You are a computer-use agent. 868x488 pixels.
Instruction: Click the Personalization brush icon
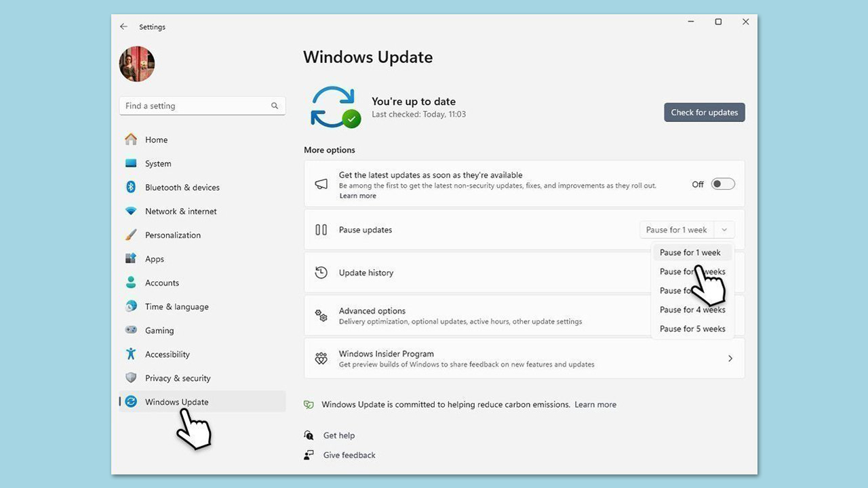pyautogui.click(x=131, y=235)
